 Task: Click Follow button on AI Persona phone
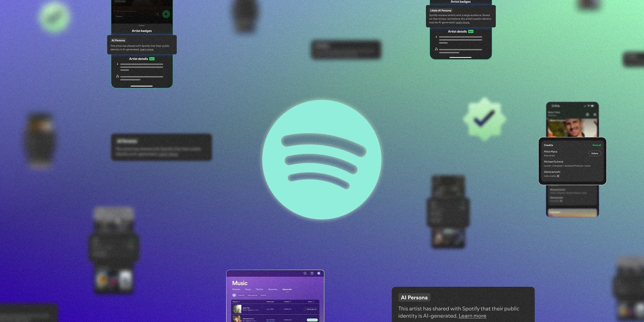coord(119,16)
